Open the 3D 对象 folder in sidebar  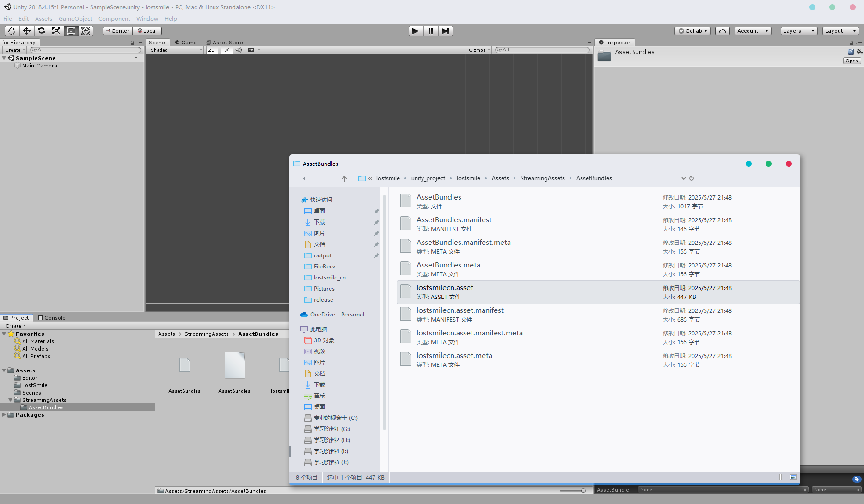pyautogui.click(x=324, y=340)
